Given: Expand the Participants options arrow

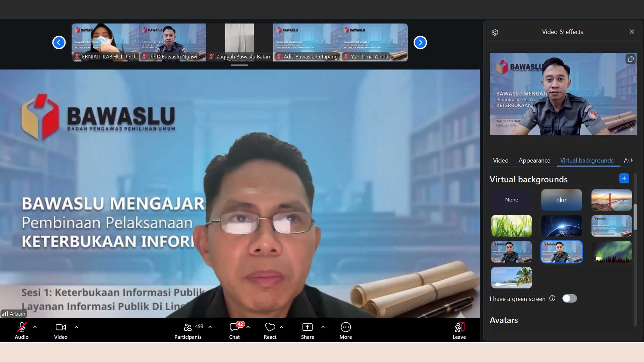Looking at the screenshot, I should point(210,327).
